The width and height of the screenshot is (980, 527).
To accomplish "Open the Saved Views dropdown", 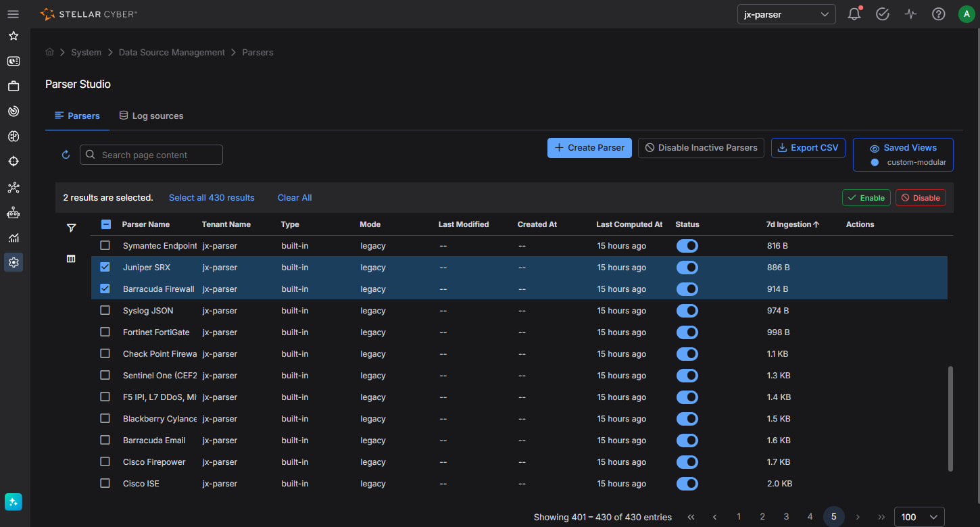I will [903, 155].
